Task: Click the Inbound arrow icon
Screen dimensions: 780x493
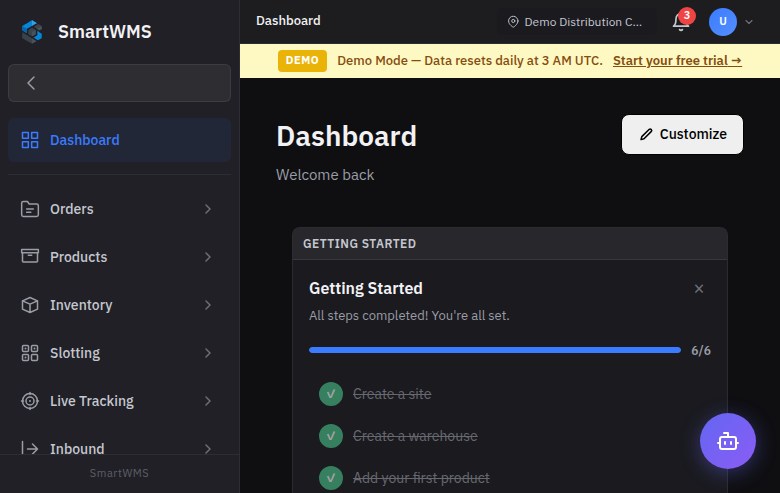Action: (30, 448)
